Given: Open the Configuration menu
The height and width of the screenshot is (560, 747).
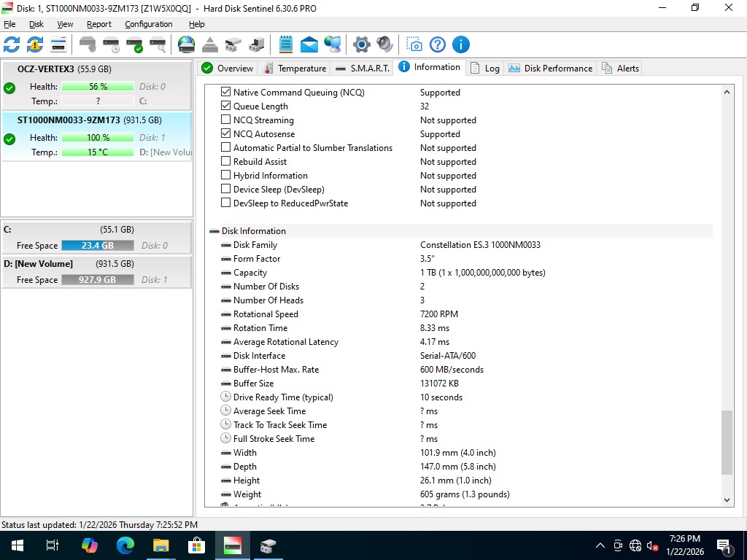Looking at the screenshot, I should 148,24.
